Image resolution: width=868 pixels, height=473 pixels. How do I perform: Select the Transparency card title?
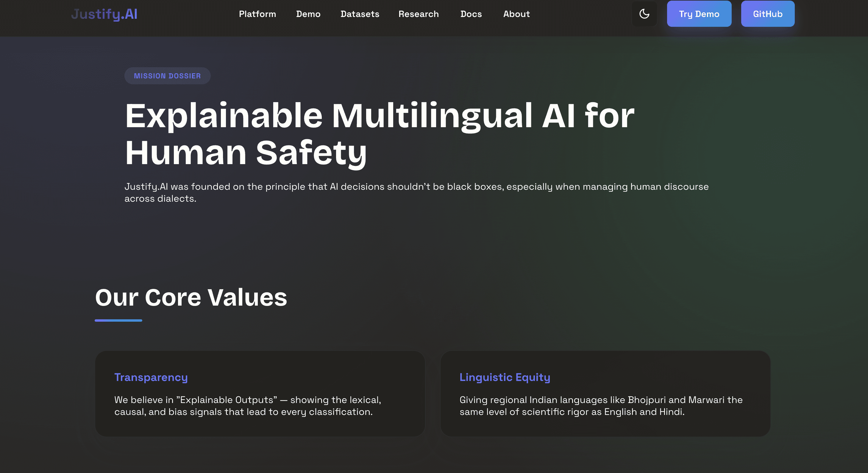(151, 377)
